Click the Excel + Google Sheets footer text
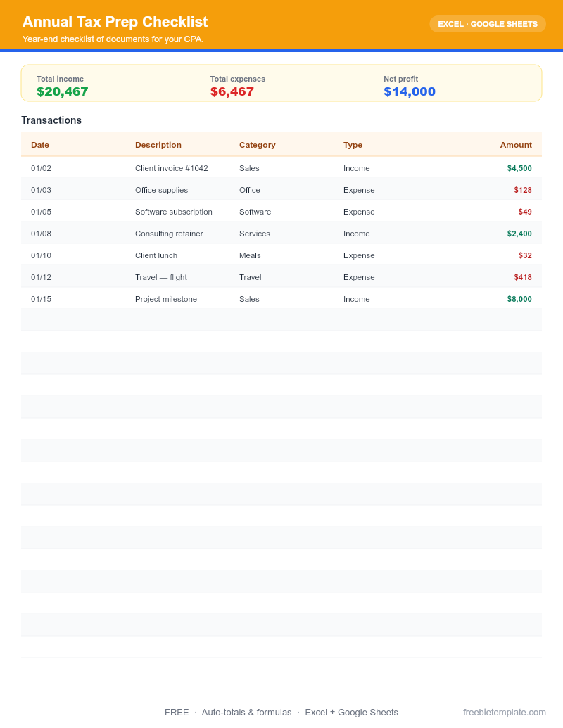This screenshot has height=728, width=563. click(x=352, y=713)
